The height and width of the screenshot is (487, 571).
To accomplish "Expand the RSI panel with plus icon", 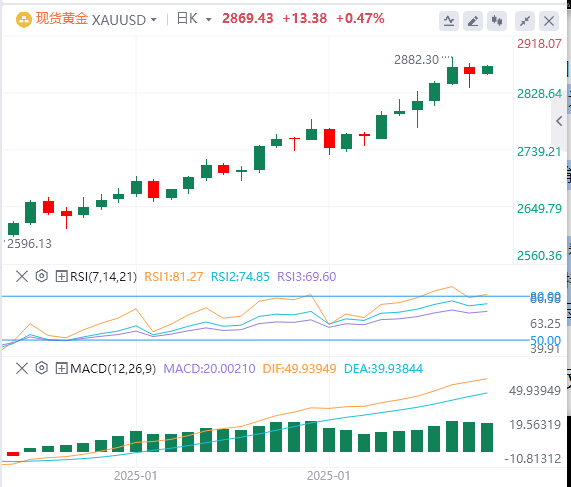I will pyautogui.click(x=61, y=276).
